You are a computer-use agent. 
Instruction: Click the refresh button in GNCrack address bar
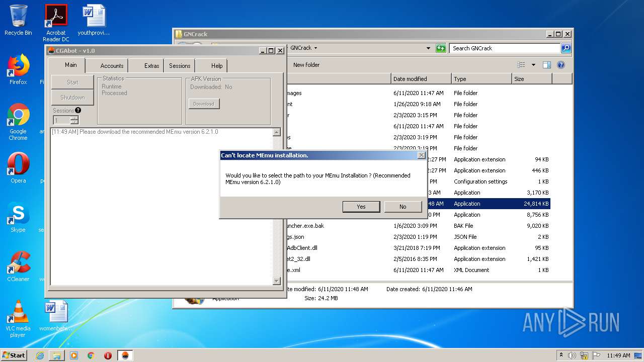[x=441, y=48]
